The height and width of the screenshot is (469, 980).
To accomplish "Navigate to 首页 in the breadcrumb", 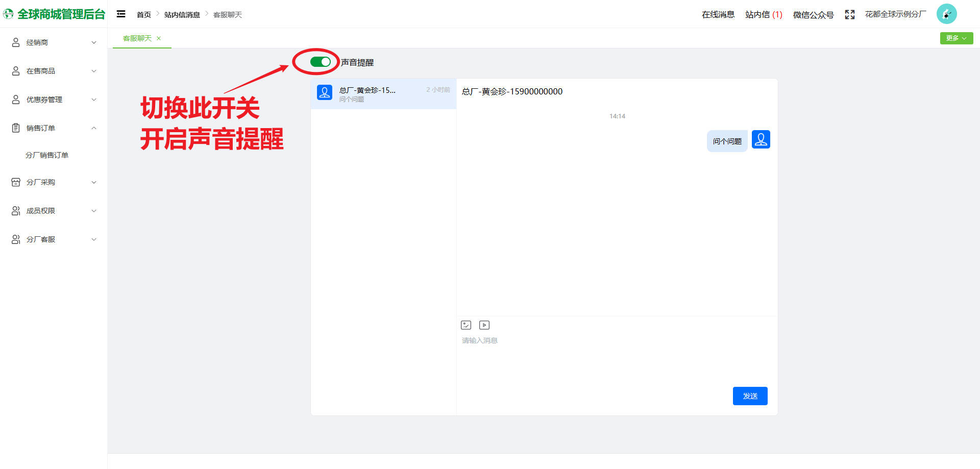I will pos(144,14).
